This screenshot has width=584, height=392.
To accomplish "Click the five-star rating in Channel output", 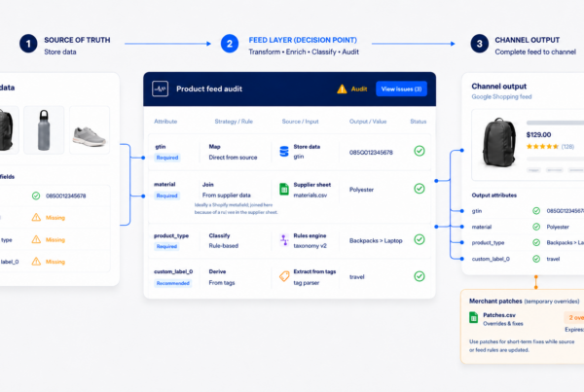I will pyautogui.click(x=542, y=147).
